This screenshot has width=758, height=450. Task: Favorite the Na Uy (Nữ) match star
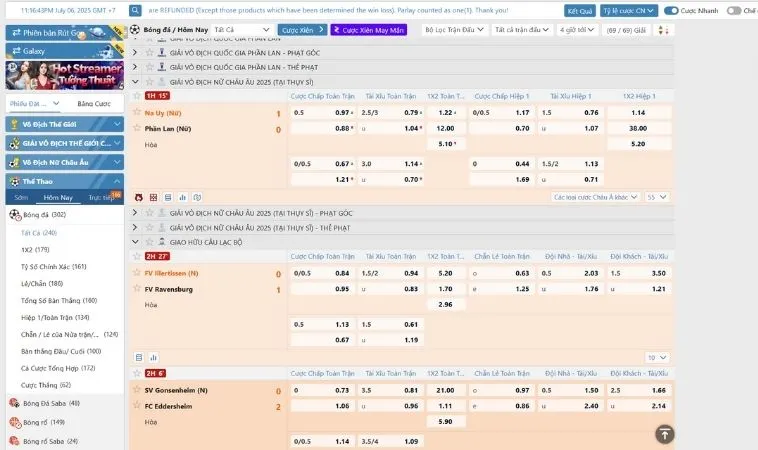(137, 112)
